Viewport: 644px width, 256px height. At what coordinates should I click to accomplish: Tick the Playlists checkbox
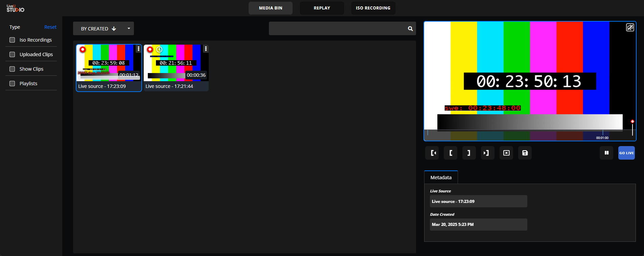tap(12, 84)
